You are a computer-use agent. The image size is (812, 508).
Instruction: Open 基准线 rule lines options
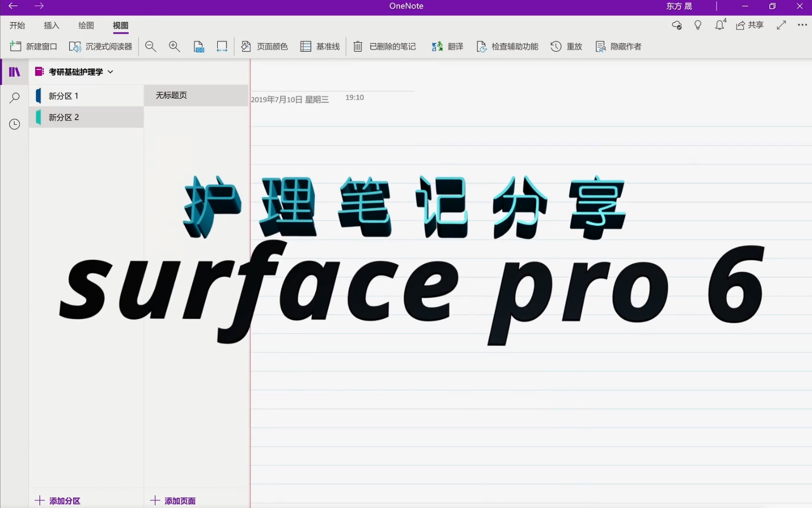coord(320,46)
